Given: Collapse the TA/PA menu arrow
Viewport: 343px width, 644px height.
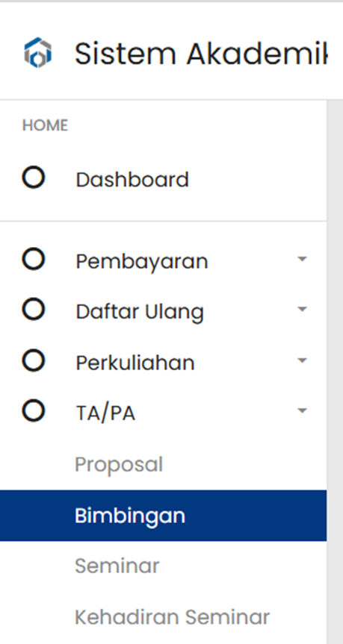Looking at the screenshot, I should coord(303,410).
